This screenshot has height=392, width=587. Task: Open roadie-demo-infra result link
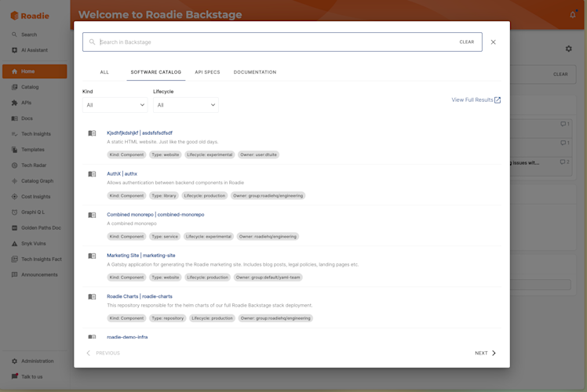pos(127,337)
